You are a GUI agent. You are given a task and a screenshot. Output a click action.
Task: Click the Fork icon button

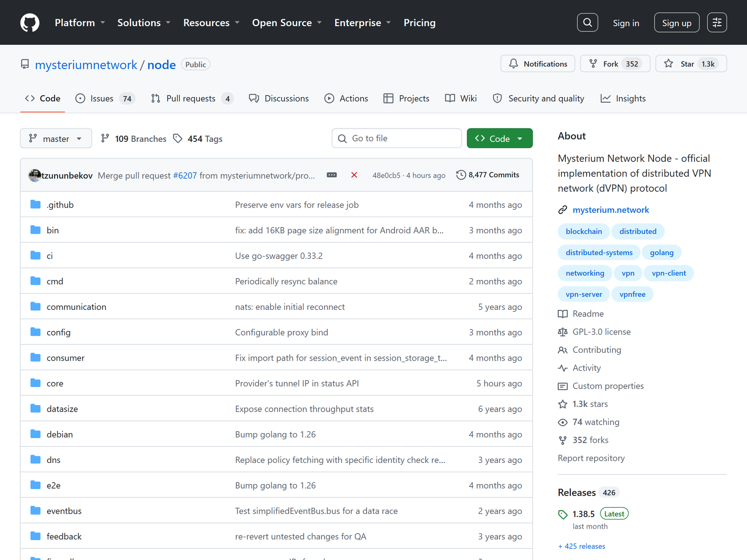click(593, 63)
